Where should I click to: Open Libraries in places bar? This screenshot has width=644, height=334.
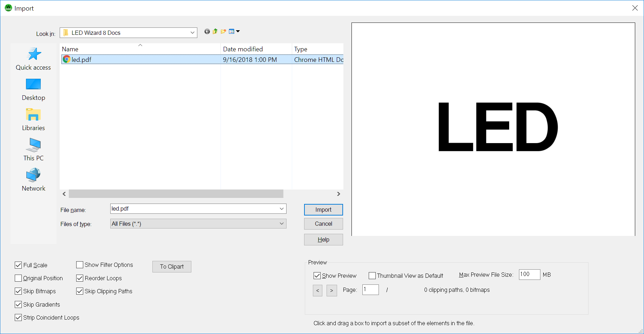point(33,120)
